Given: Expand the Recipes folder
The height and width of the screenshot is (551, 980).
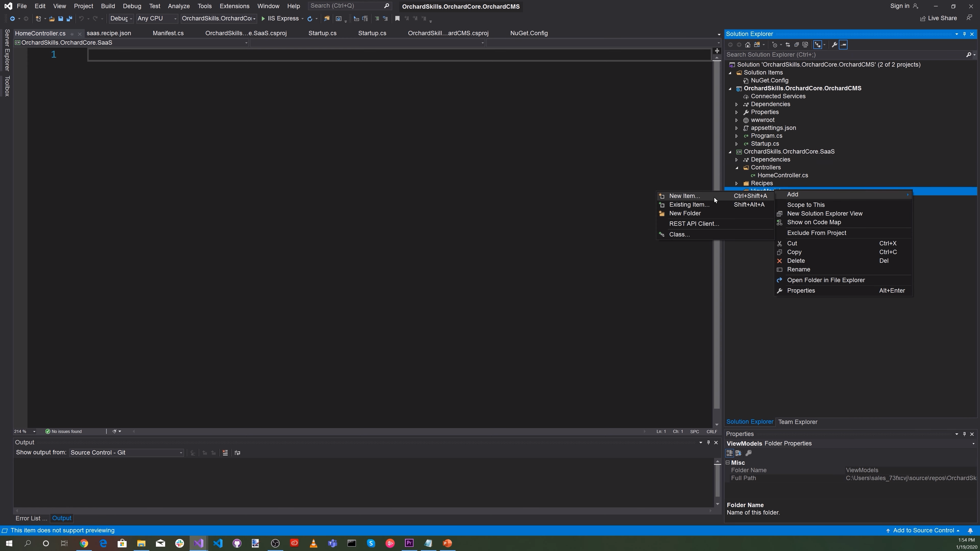Looking at the screenshot, I should coord(737,184).
